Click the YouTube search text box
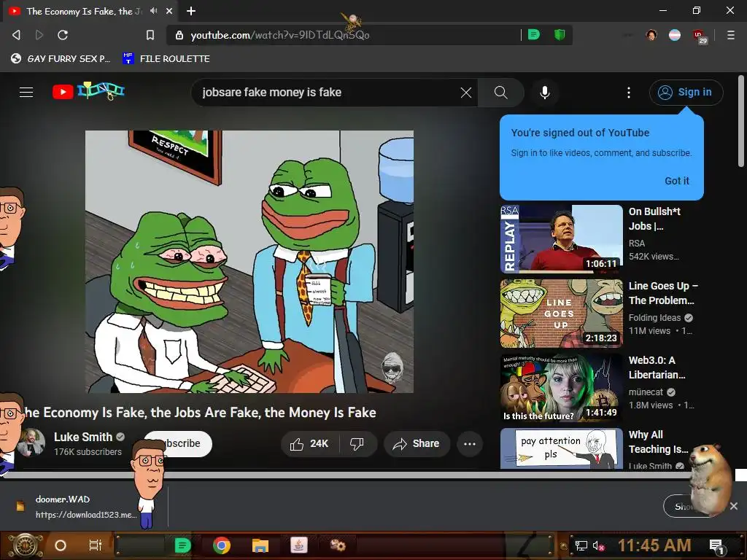This screenshot has height=560, width=747. point(328,93)
